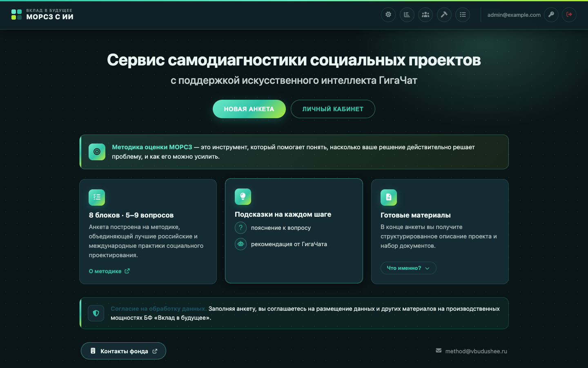Open the users group icon
Viewport: 588px width, 368px height.
click(425, 15)
